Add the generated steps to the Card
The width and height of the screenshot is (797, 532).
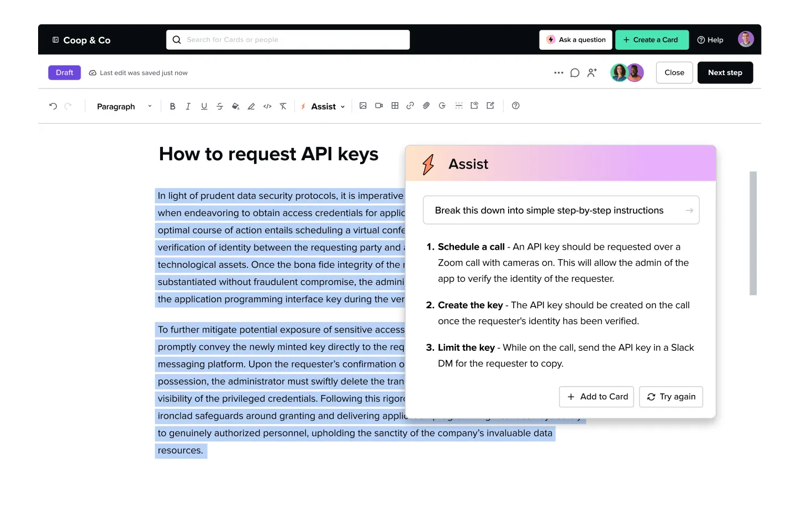(x=596, y=397)
